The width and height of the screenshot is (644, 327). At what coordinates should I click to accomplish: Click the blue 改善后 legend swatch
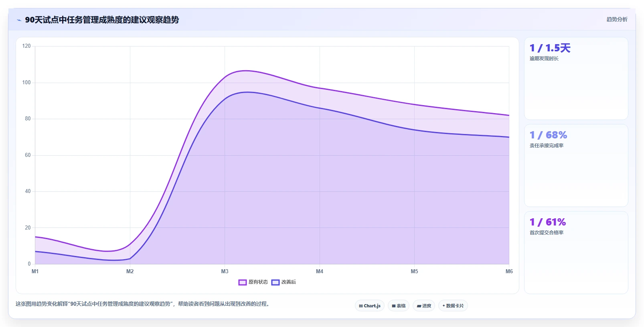pyautogui.click(x=275, y=282)
